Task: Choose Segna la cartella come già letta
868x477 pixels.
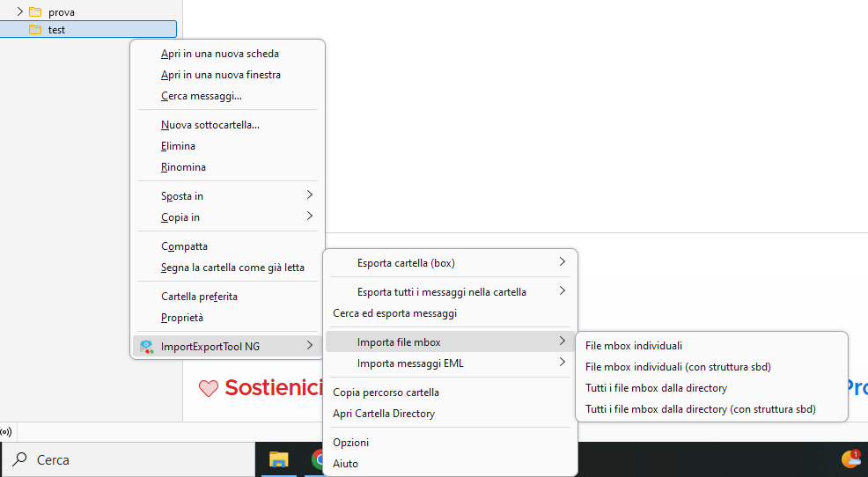Action: [x=227, y=268]
